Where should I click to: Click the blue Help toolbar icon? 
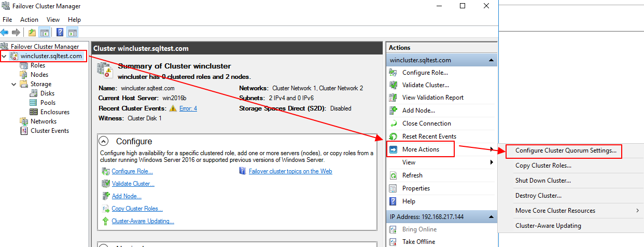[x=60, y=32]
